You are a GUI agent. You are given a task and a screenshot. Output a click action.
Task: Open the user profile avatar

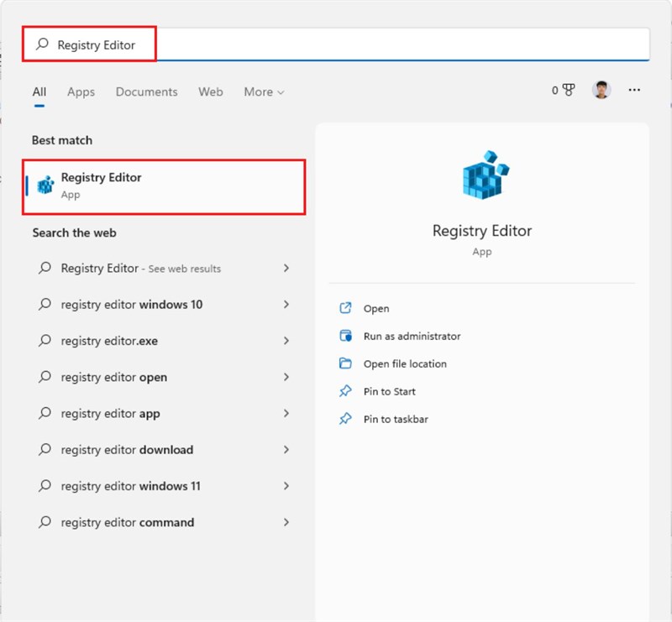[x=601, y=90]
